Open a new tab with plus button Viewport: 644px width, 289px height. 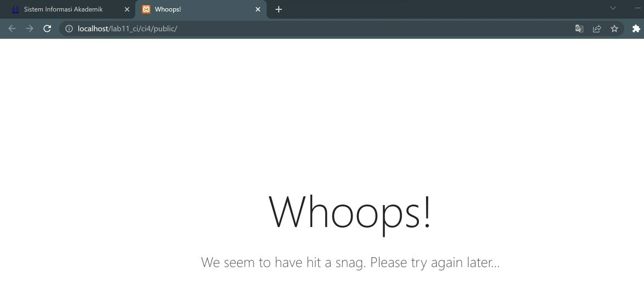click(x=278, y=9)
